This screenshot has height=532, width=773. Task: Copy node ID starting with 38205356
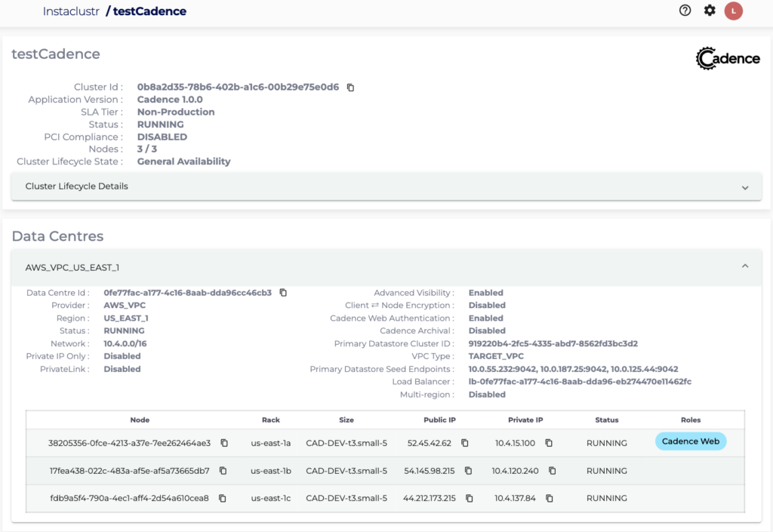point(224,443)
